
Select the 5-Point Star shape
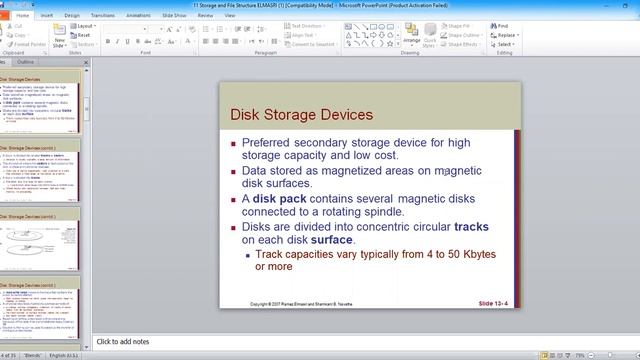pyautogui.click(x=390, y=44)
